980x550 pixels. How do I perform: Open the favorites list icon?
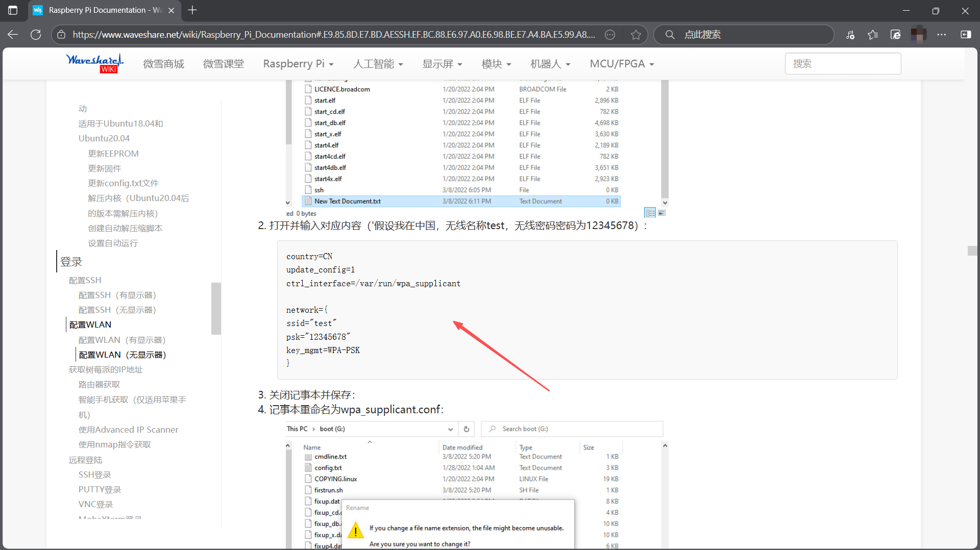tap(873, 35)
